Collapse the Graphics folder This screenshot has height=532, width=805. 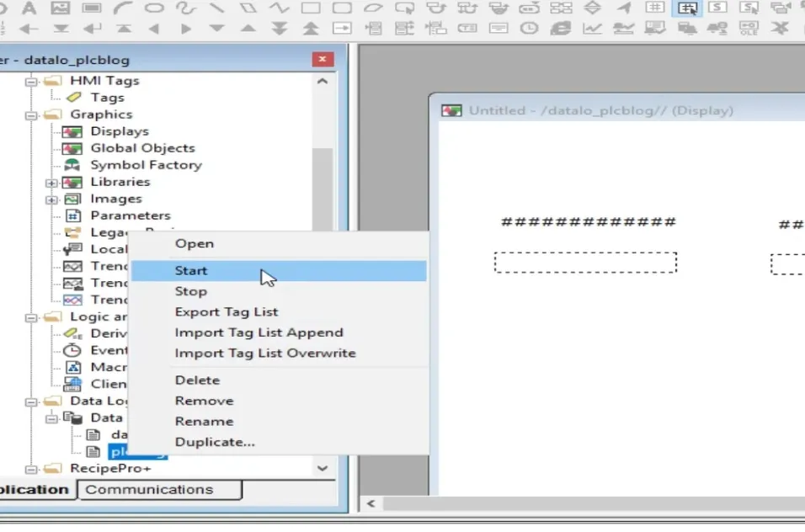coord(31,115)
